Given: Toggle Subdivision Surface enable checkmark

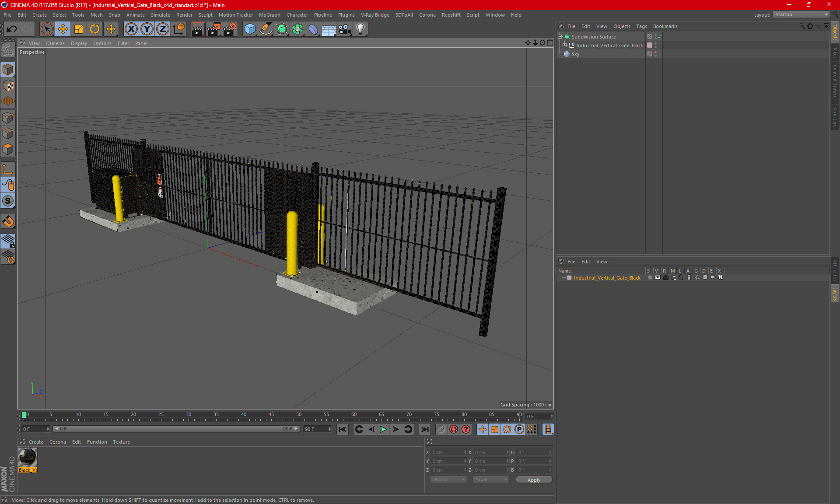Looking at the screenshot, I should [x=659, y=37].
